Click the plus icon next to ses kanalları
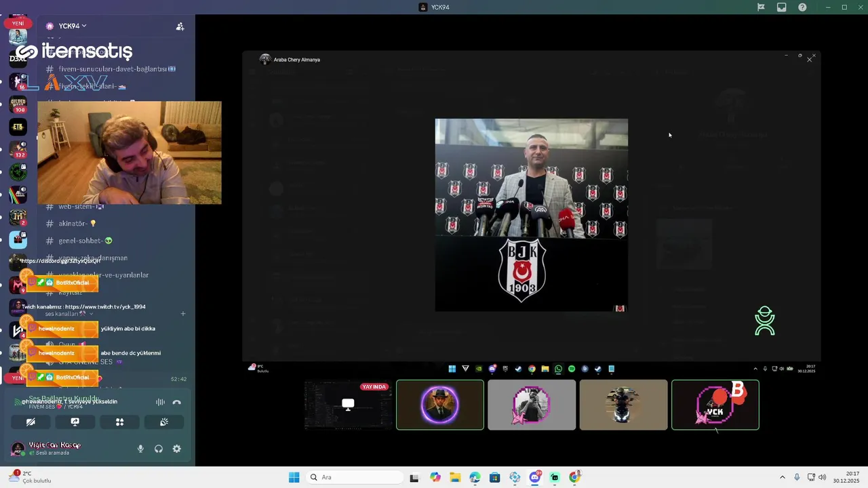The width and height of the screenshot is (868, 488). (183, 314)
